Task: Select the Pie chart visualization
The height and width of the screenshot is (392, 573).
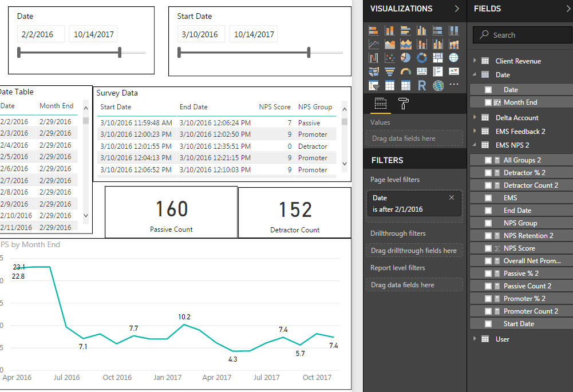Action: point(406,58)
